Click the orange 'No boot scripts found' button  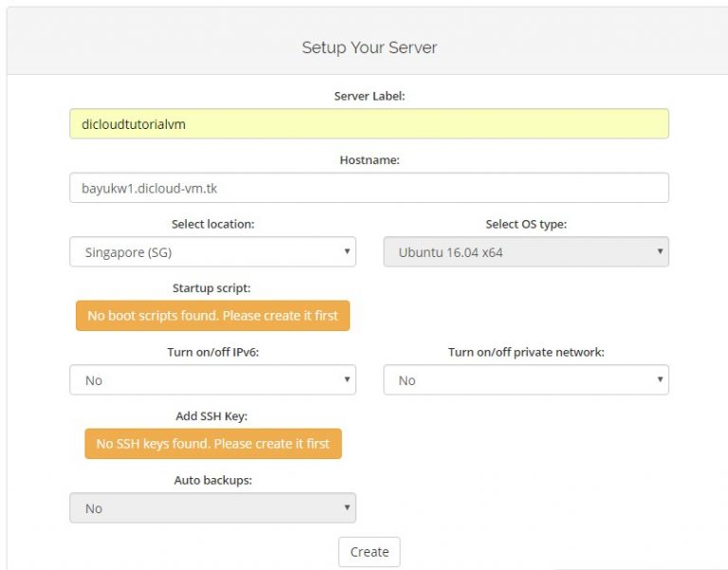(x=212, y=316)
